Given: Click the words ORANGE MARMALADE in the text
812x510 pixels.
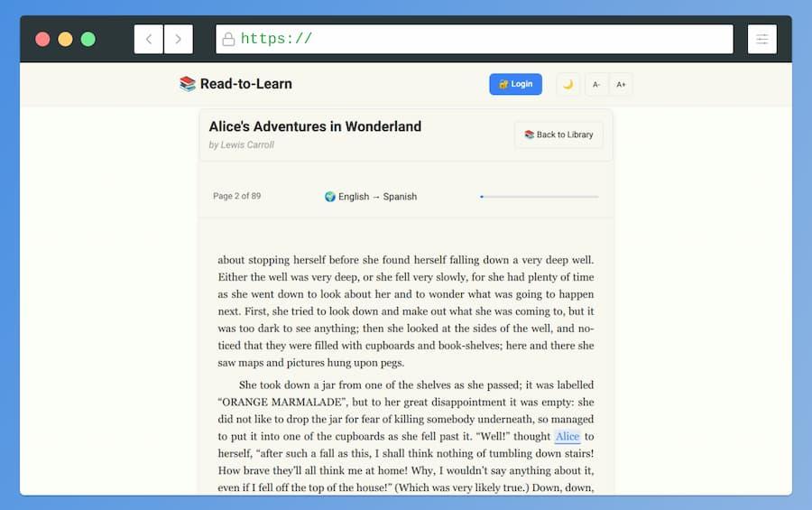Looking at the screenshot, I should click(x=281, y=403).
